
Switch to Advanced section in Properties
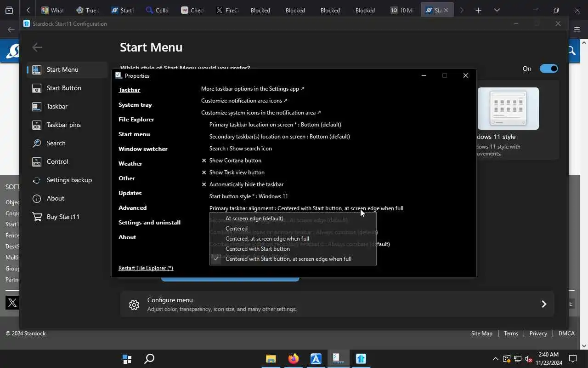[133, 208]
